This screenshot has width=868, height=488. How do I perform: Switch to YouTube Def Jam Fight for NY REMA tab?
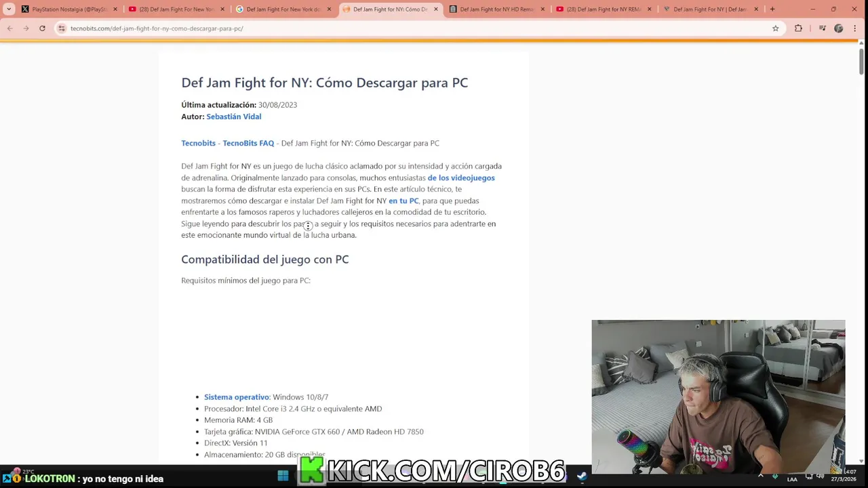tap(604, 9)
